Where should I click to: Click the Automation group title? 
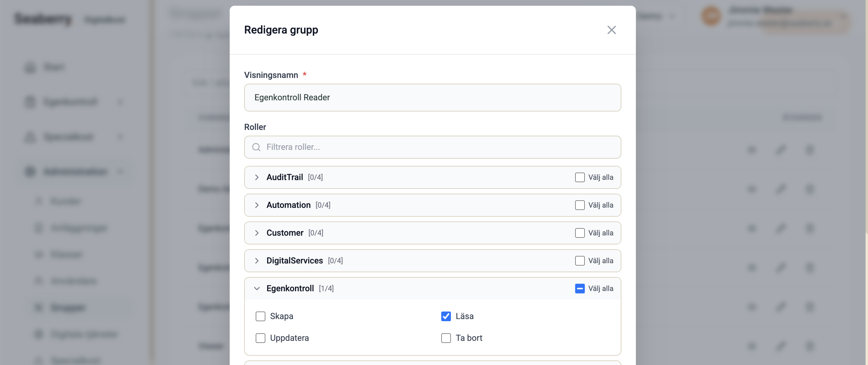(x=288, y=205)
